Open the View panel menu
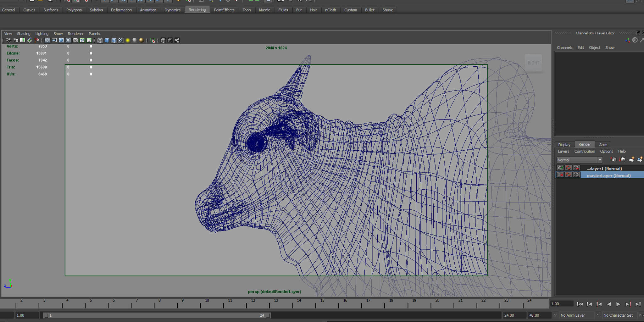The width and height of the screenshot is (644, 322). [x=8, y=34]
